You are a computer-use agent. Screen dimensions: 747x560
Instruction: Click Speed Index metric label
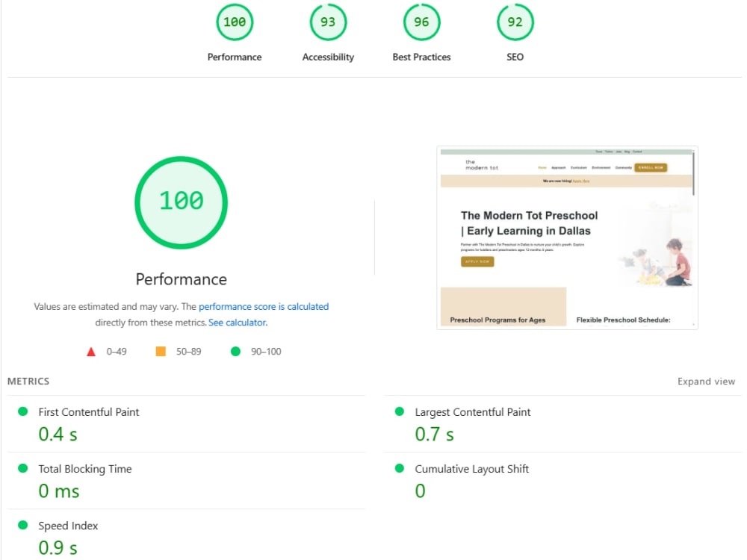(x=68, y=526)
